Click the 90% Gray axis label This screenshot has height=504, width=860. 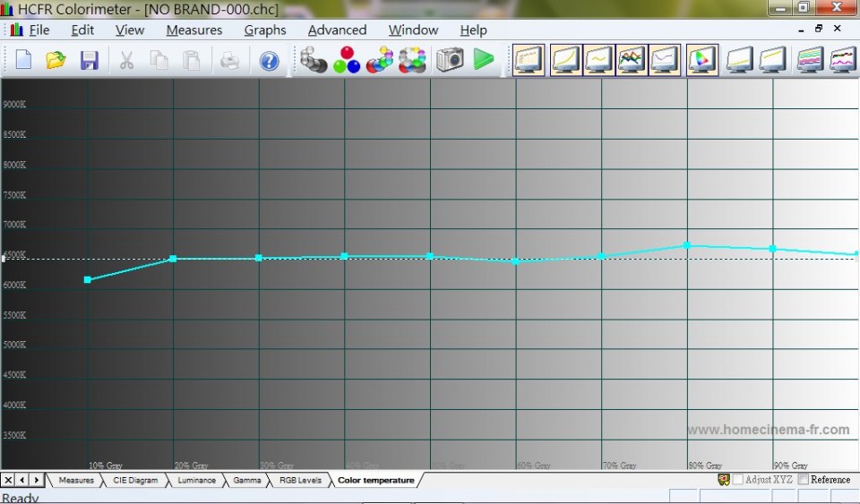coord(790,466)
